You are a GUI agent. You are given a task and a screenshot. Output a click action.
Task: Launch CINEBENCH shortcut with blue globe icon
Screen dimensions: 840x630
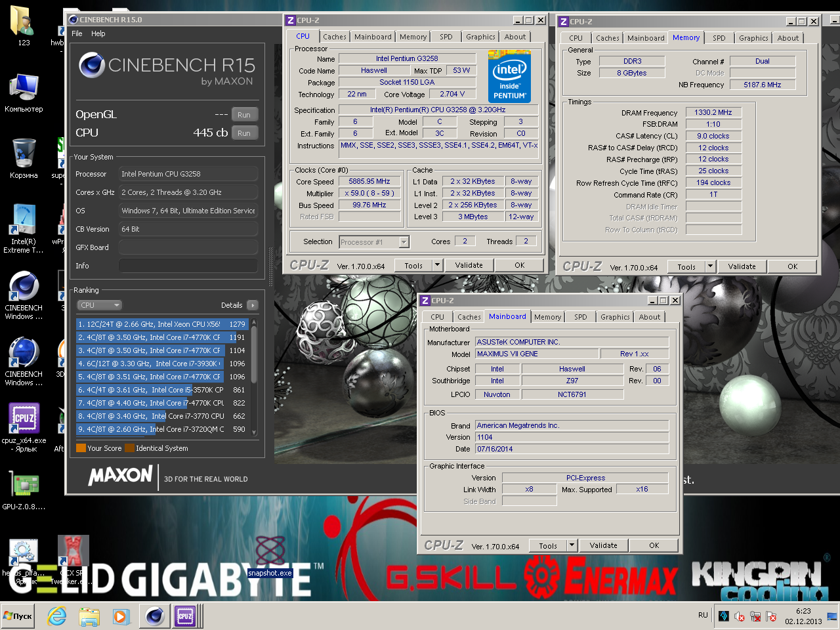pyautogui.click(x=24, y=353)
